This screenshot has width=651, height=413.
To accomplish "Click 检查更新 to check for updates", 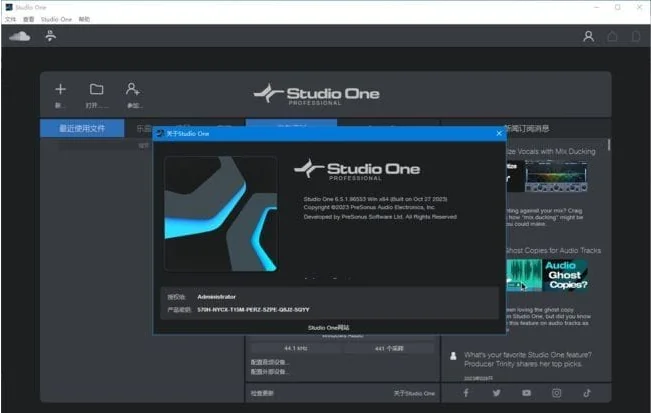I will pos(262,393).
